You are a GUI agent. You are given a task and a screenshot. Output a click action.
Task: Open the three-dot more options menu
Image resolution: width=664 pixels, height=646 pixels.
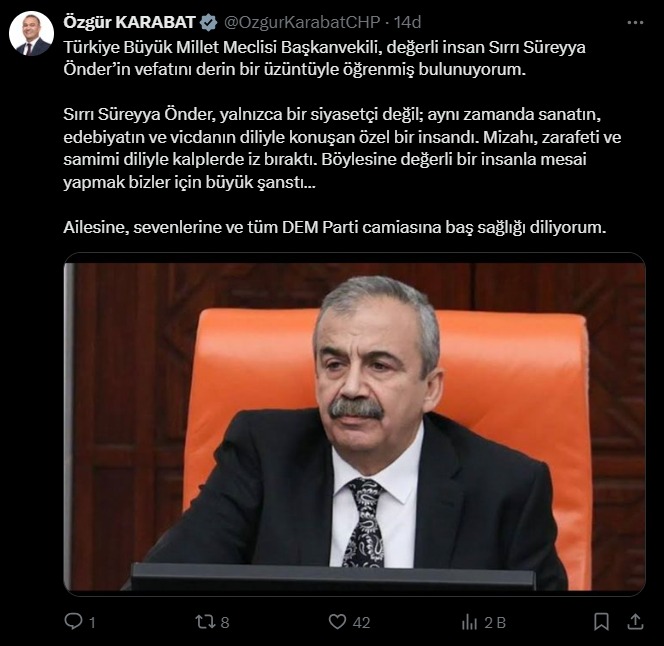click(635, 23)
